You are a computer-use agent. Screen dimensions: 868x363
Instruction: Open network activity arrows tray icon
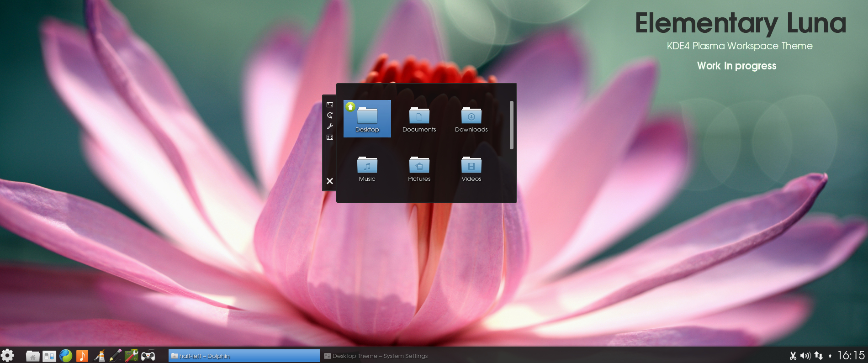point(818,356)
